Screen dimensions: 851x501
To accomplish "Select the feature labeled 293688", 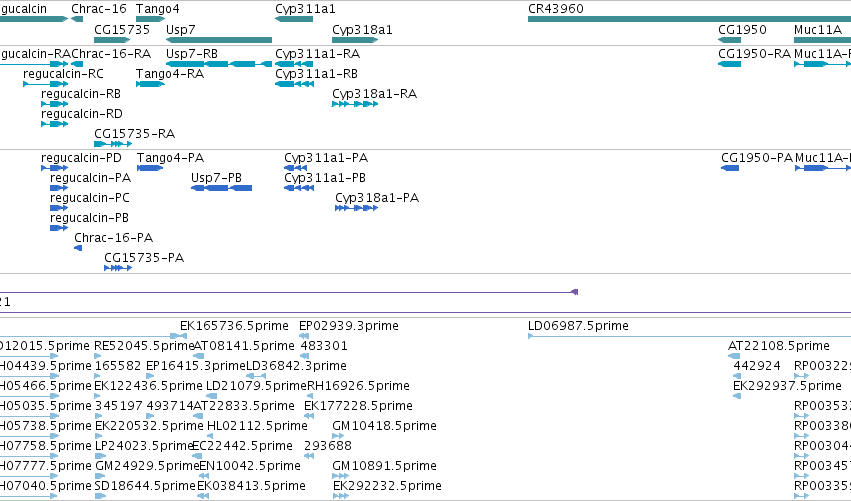I will [328, 445].
